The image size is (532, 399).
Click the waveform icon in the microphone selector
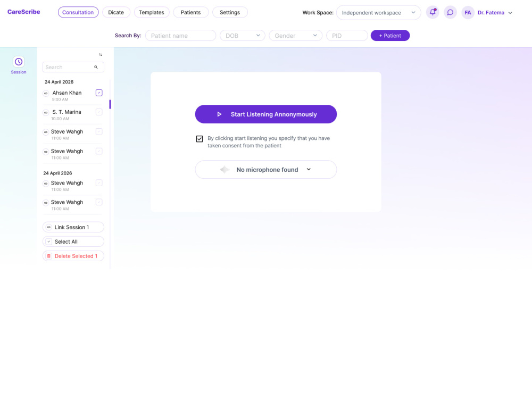tap(225, 170)
